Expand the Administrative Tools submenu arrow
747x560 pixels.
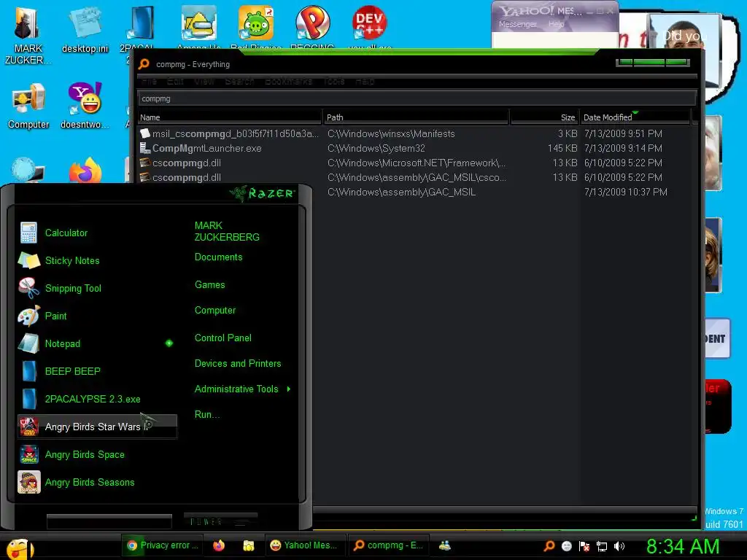tap(289, 389)
